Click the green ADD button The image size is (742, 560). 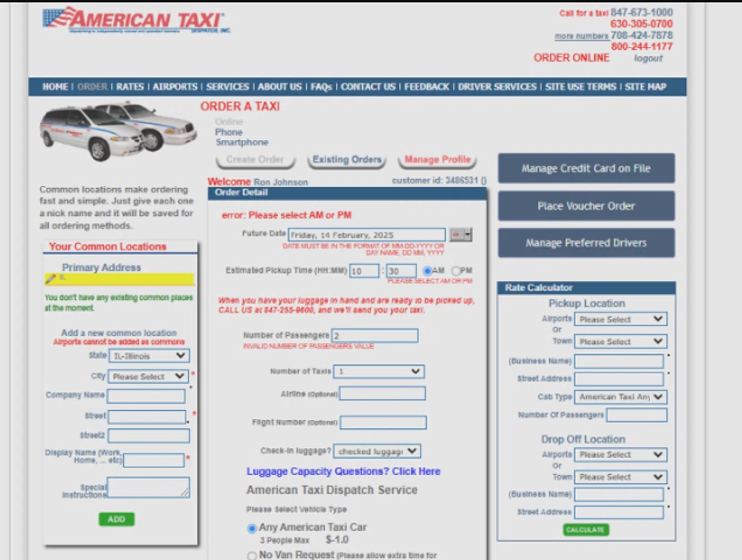(116, 519)
